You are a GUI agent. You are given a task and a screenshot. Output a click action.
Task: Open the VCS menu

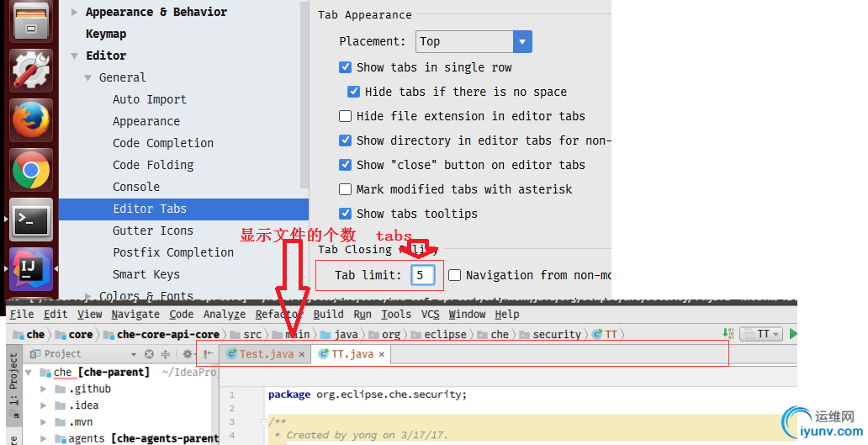(x=430, y=315)
